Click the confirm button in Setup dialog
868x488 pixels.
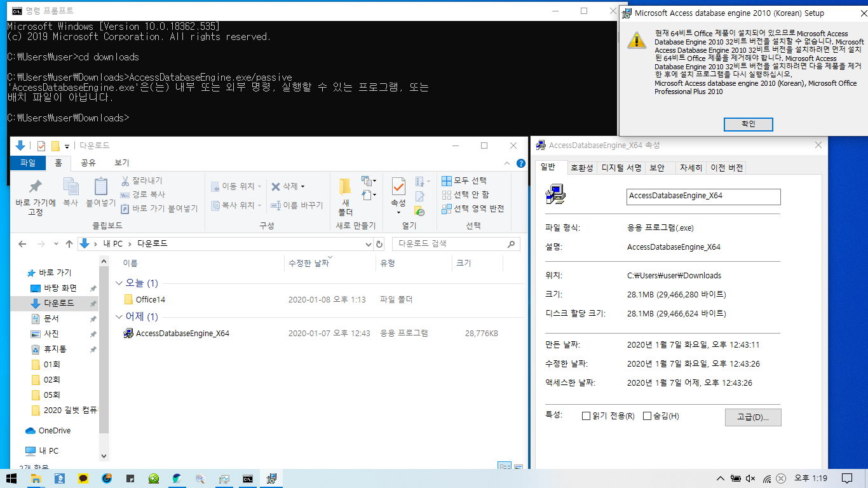[x=748, y=125]
